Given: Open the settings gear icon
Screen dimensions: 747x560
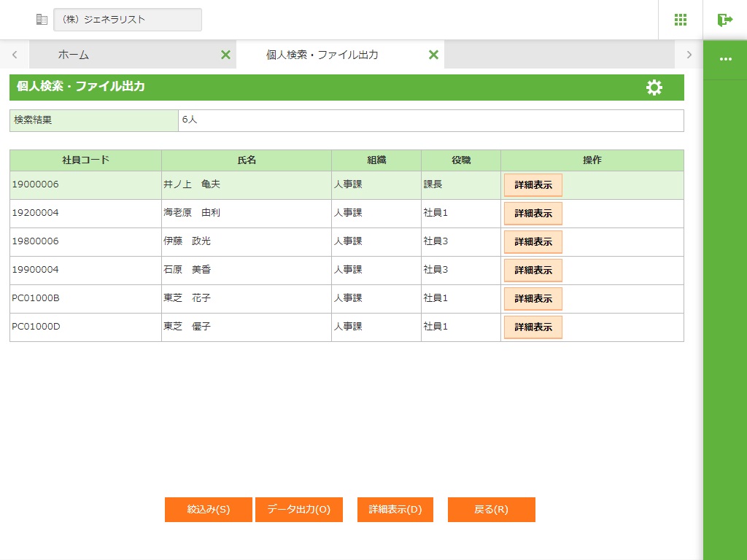Looking at the screenshot, I should (x=654, y=87).
